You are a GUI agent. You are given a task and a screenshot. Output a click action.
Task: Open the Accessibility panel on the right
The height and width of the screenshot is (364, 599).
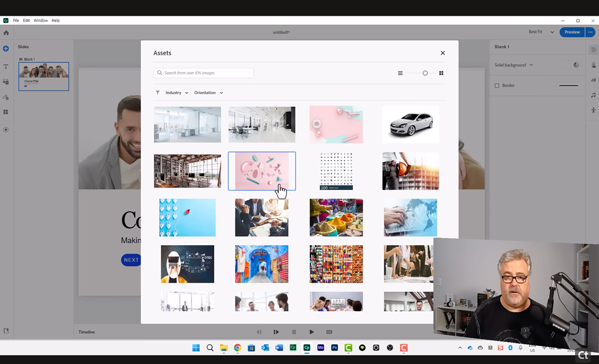(x=593, y=110)
